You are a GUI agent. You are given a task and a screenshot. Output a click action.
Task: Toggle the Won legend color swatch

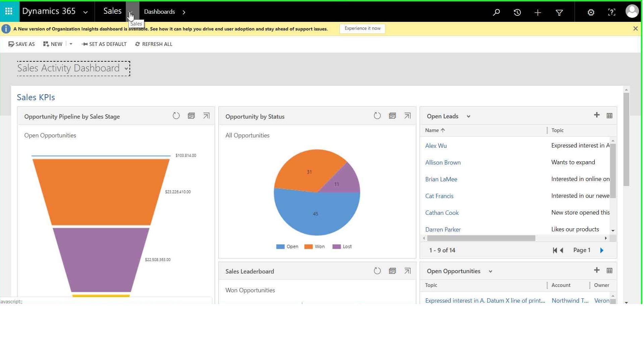pos(308,247)
